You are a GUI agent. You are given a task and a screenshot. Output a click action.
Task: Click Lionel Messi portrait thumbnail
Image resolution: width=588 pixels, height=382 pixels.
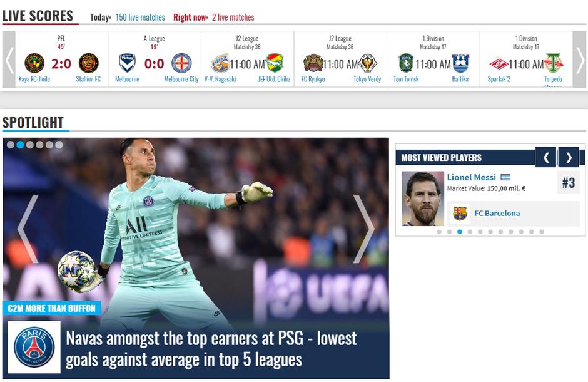[423, 199]
